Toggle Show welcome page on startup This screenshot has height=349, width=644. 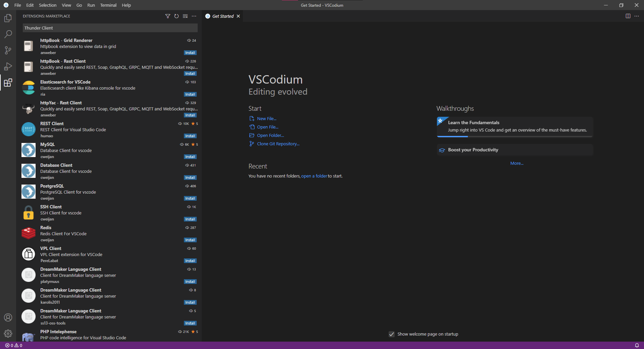[391, 334]
